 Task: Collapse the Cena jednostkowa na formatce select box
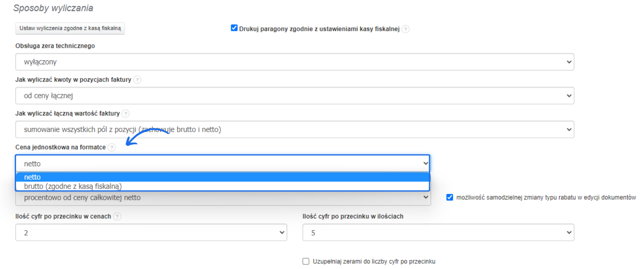[223, 164]
